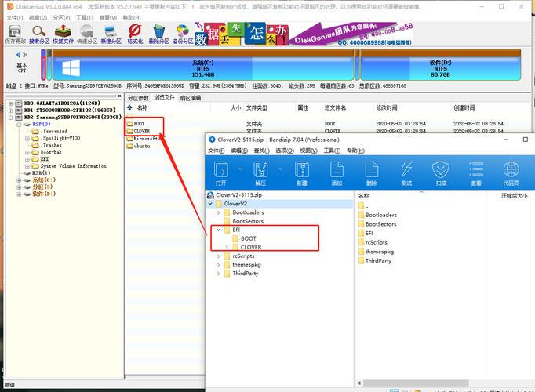Image resolution: width=535 pixels, height=392 pixels.
Task: Expand the Bootloaders folder in Bandizip tree
Action: click(x=218, y=212)
